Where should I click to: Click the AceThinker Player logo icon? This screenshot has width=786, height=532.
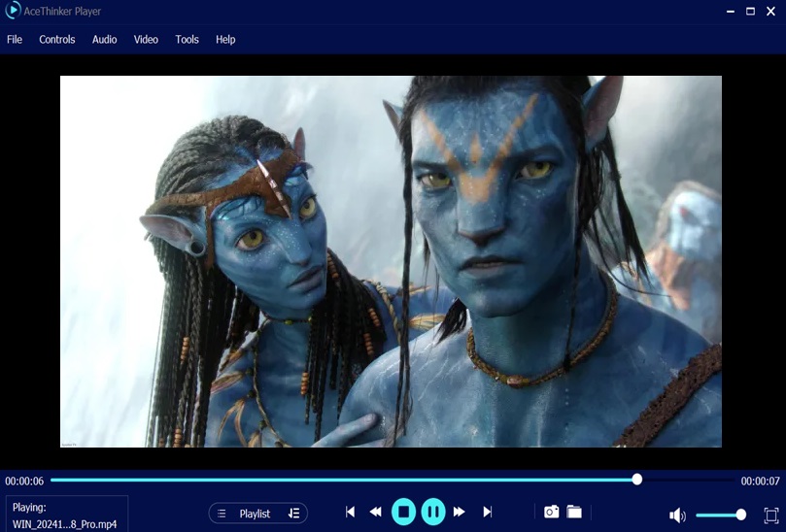[x=13, y=11]
